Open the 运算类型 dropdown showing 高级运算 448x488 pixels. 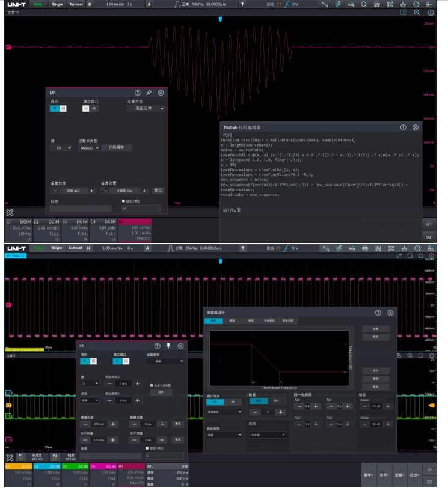point(146,109)
